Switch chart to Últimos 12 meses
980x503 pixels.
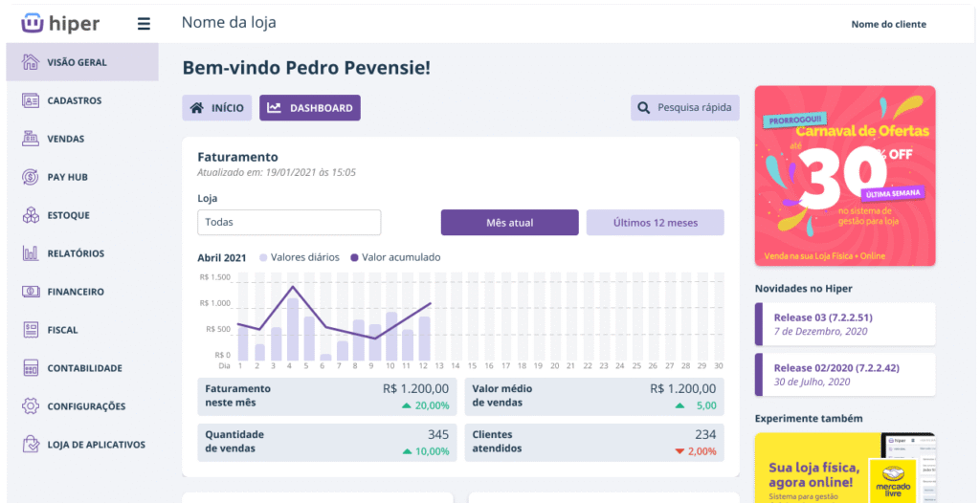click(x=655, y=223)
